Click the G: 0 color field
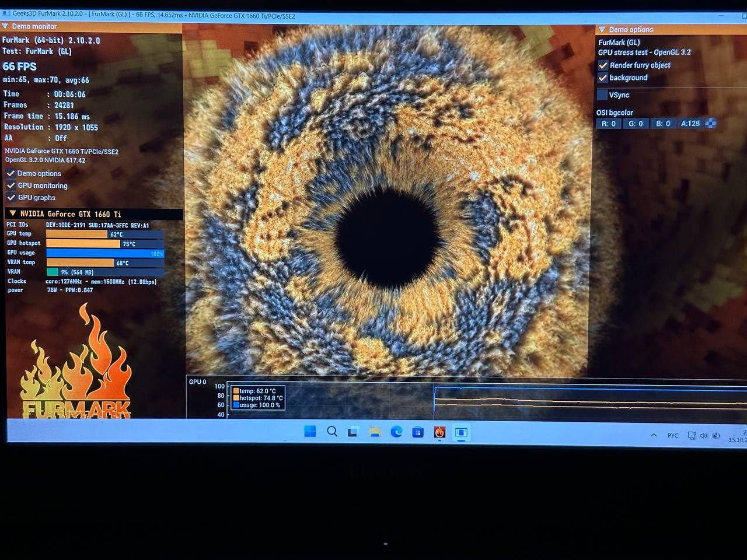747x560 pixels. tap(636, 124)
